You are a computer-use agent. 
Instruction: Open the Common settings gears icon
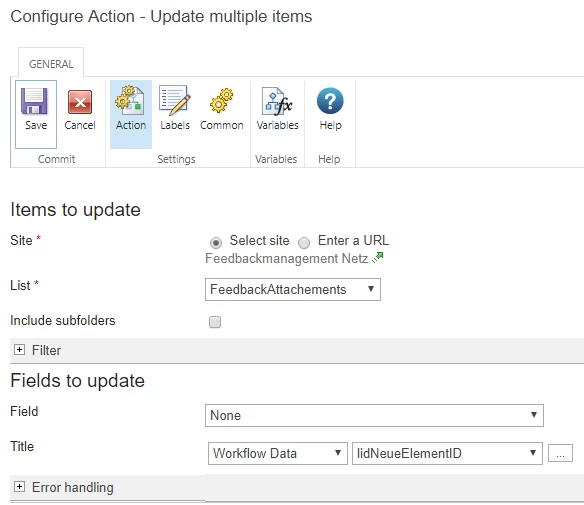[222, 101]
